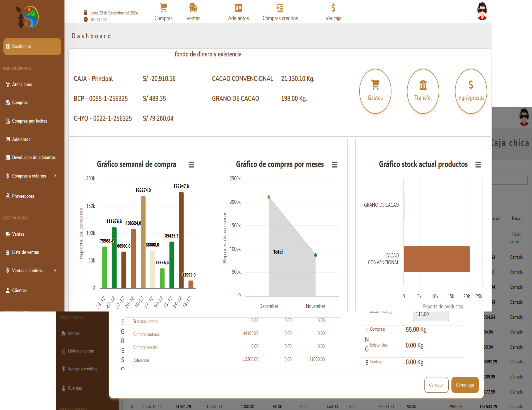Open Proveedores in the sidebar
This screenshot has width=532, height=410.
[23, 196]
